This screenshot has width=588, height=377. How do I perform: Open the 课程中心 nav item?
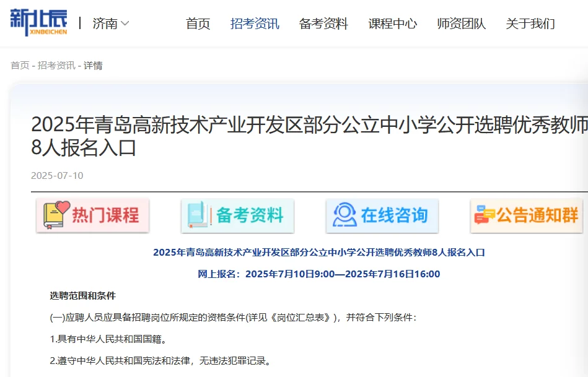[393, 24]
